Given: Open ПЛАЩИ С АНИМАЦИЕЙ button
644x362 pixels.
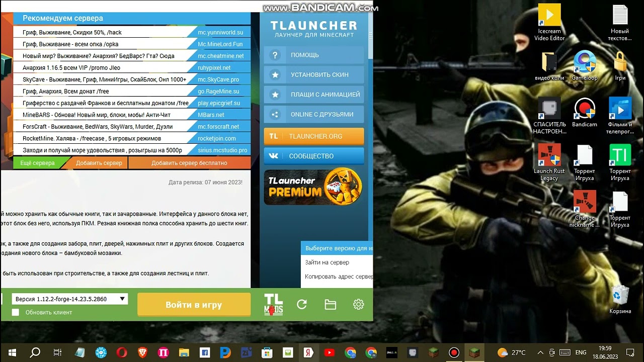Looking at the screenshot, I should [x=313, y=95].
